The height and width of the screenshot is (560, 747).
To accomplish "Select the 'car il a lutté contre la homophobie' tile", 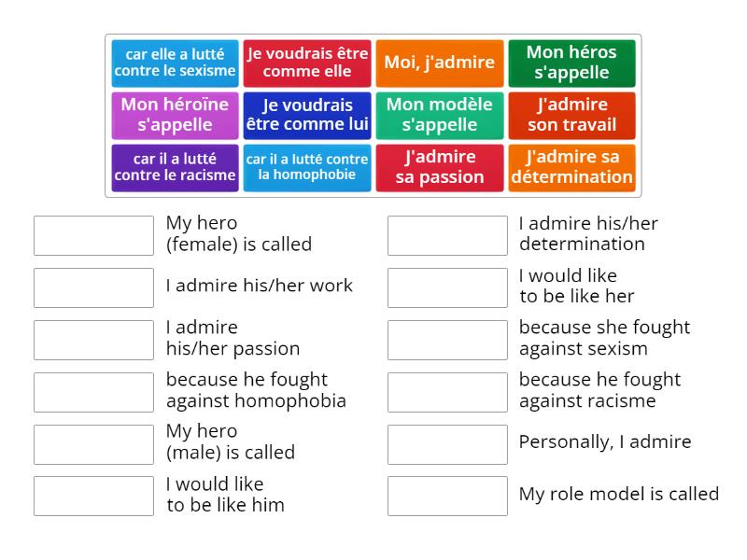I will (x=307, y=168).
